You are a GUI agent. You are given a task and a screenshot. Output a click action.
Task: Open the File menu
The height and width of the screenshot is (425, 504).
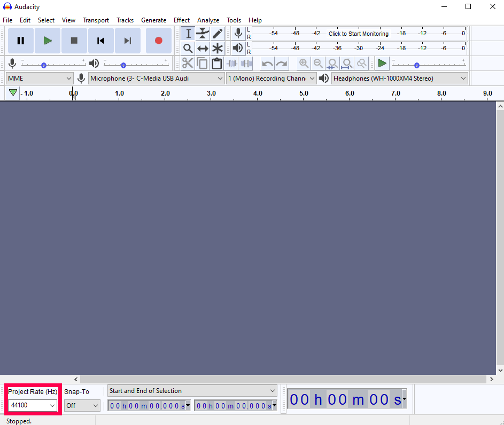click(7, 20)
